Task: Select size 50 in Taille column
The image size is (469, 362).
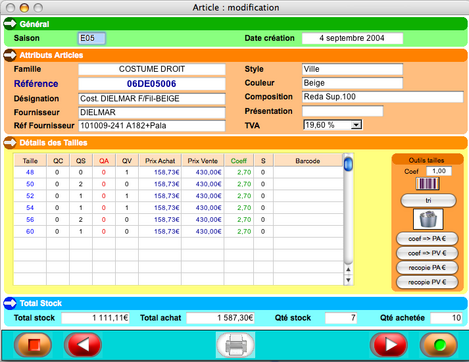Action: tap(30, 184)
